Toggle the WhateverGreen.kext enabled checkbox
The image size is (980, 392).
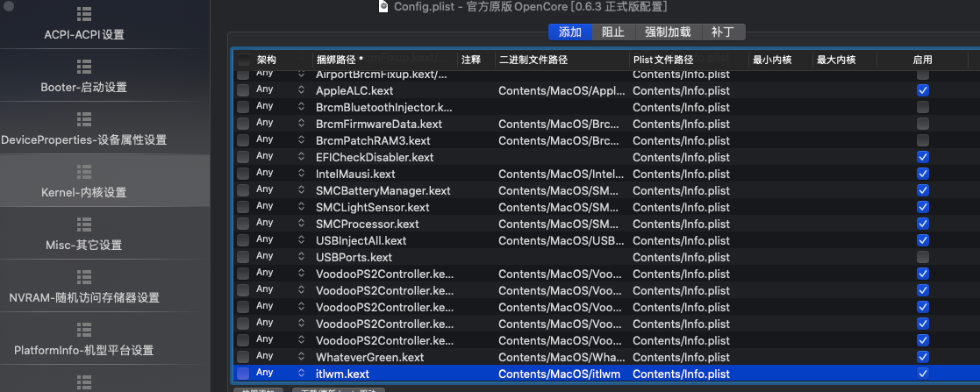point(922,357)
